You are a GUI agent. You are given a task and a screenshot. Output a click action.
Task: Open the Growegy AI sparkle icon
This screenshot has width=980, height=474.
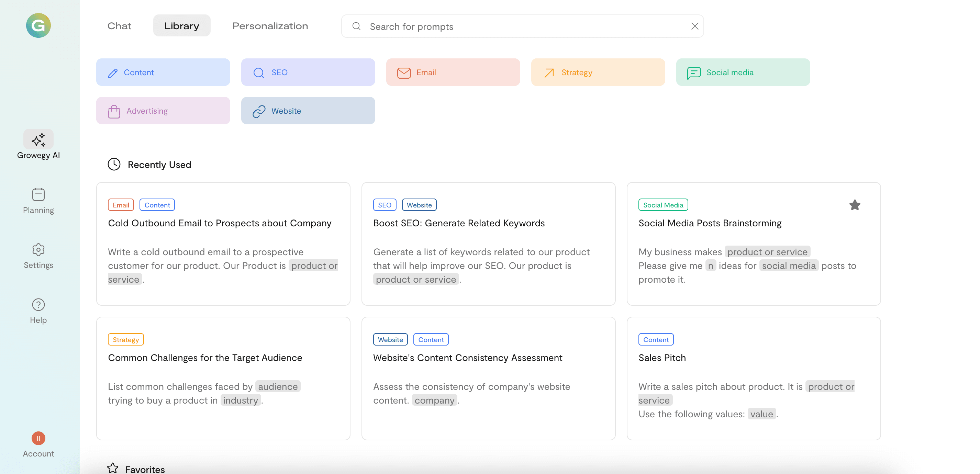(x=38, y=139)
